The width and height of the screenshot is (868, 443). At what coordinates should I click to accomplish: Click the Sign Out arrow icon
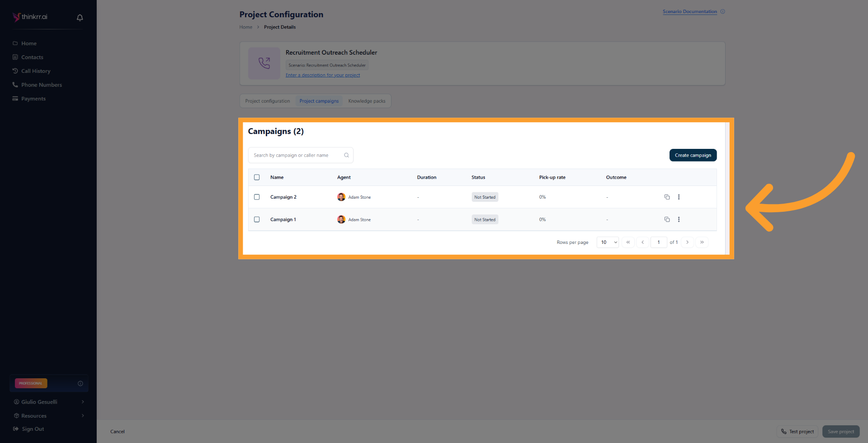tap(16, 429)
